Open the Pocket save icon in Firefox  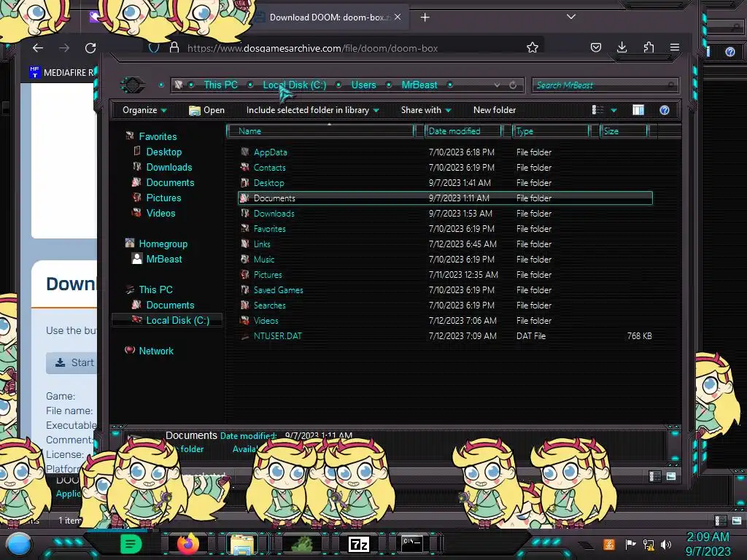(595, 47)
